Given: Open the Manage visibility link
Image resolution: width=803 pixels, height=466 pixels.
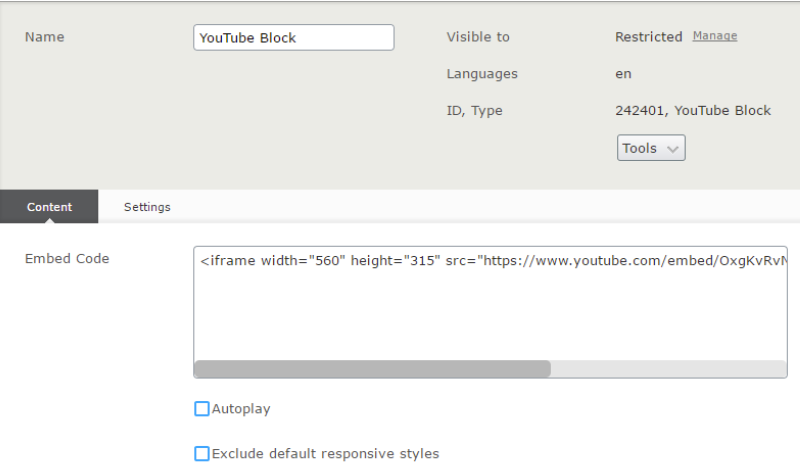Looking at the screenshot, I should pyautogui.click(x=714, y=36).
